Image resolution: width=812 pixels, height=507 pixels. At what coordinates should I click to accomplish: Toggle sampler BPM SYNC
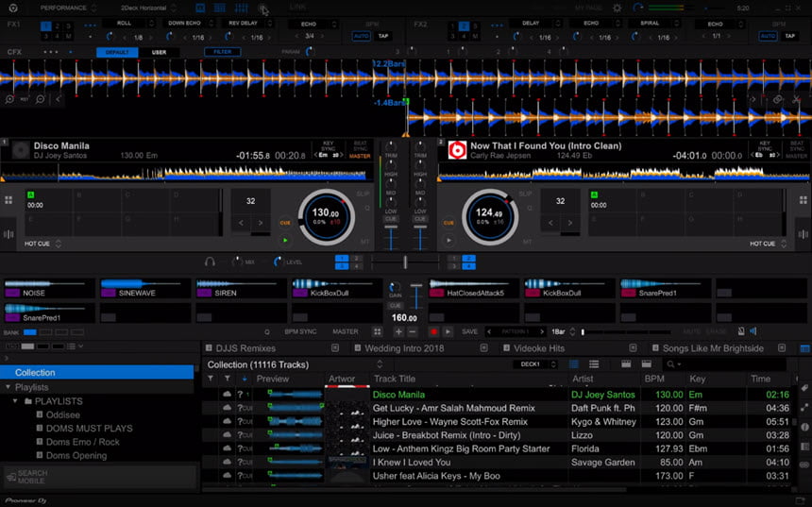click(x=300, y=331)
